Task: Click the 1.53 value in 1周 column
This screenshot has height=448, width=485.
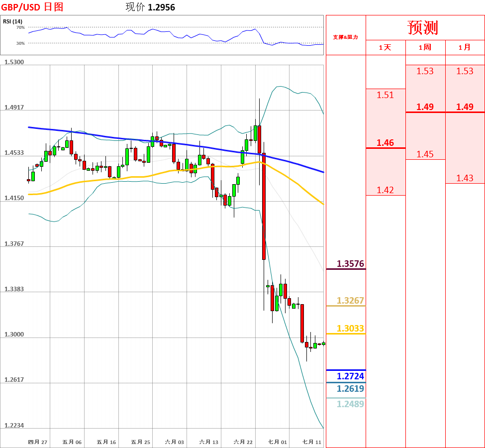Action: [425, 71]
